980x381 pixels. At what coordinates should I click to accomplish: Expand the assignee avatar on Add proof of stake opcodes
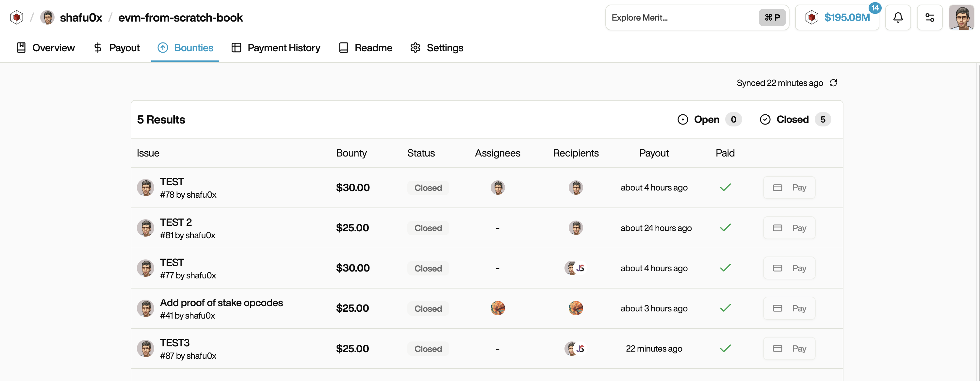pos(498,308)
